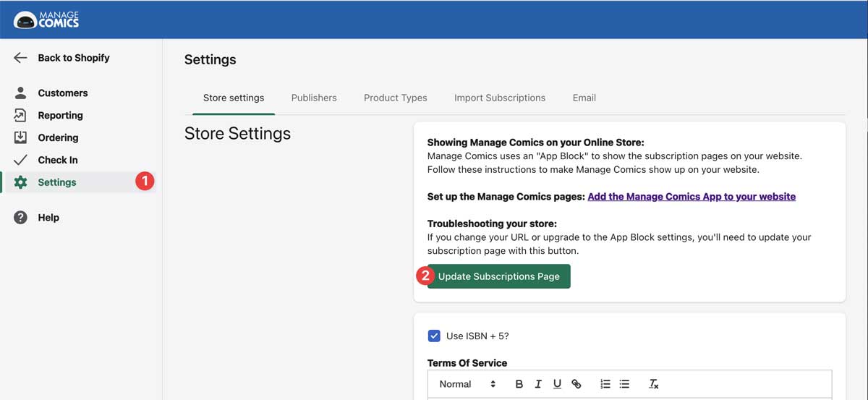This screenshot has height=400, width=868.
Task: Open the Reporting section
Action: 60,115
